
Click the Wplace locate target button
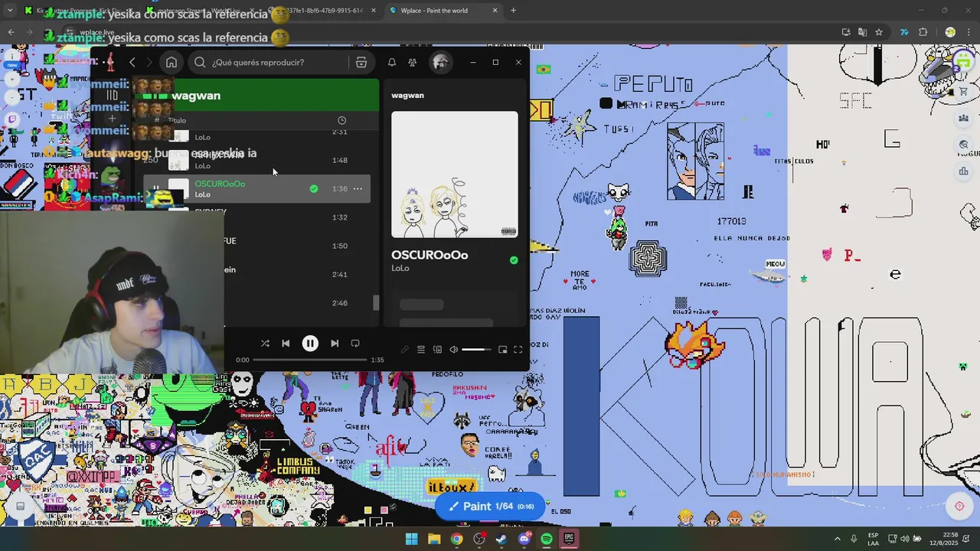point(959,506)
